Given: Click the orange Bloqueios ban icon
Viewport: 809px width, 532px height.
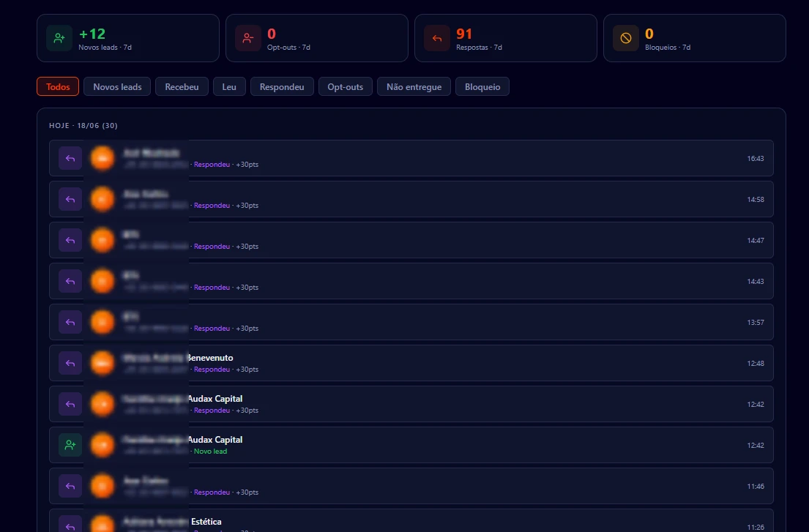Looking at the screenshot, I should click(626, 38).
